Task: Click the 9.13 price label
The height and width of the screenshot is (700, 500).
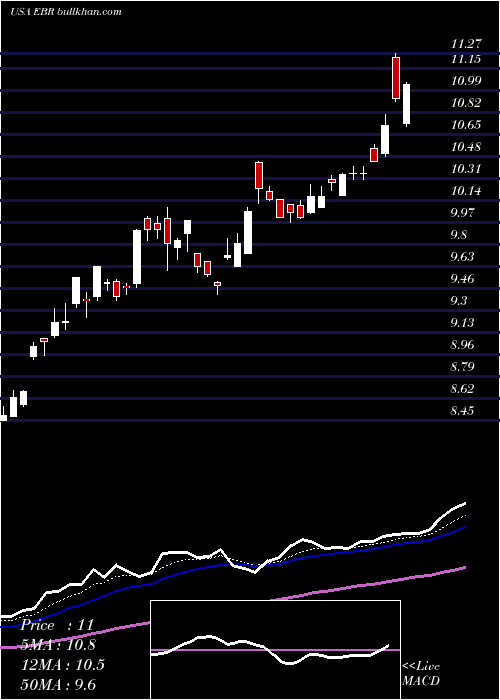Action: (462, 323)
